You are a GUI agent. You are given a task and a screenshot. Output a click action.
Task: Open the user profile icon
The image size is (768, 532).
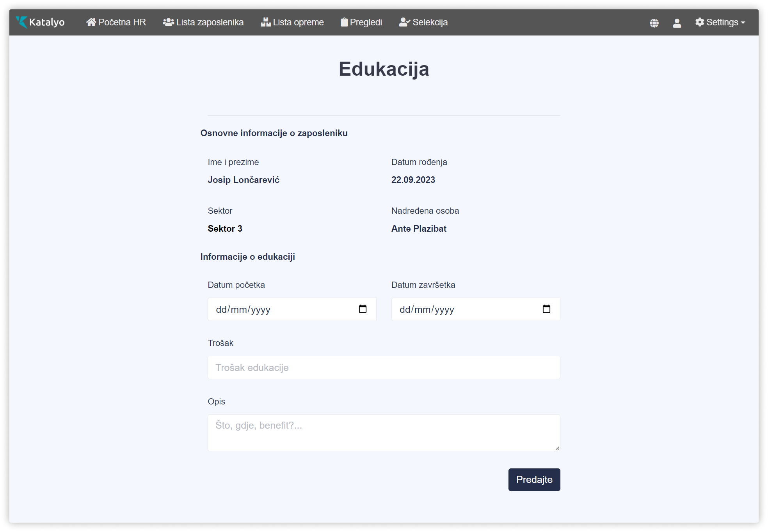(x=677, y=23)
